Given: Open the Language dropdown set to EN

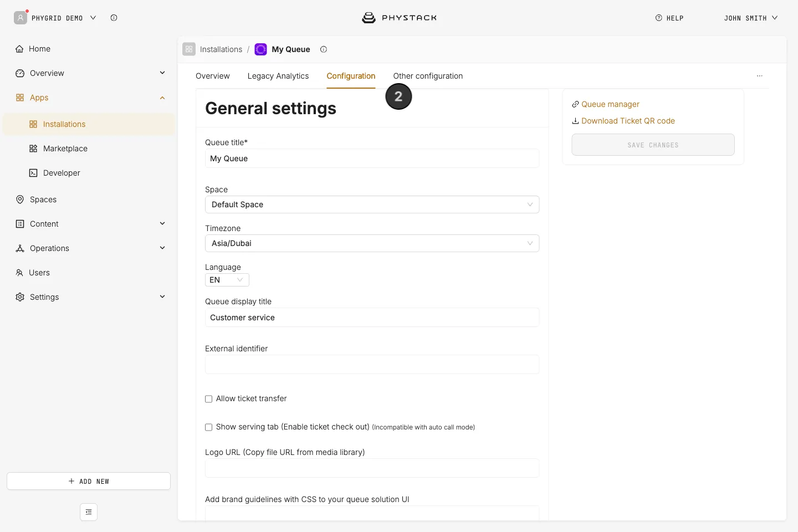Looking at the screenshot, I should tap(227, 280).
